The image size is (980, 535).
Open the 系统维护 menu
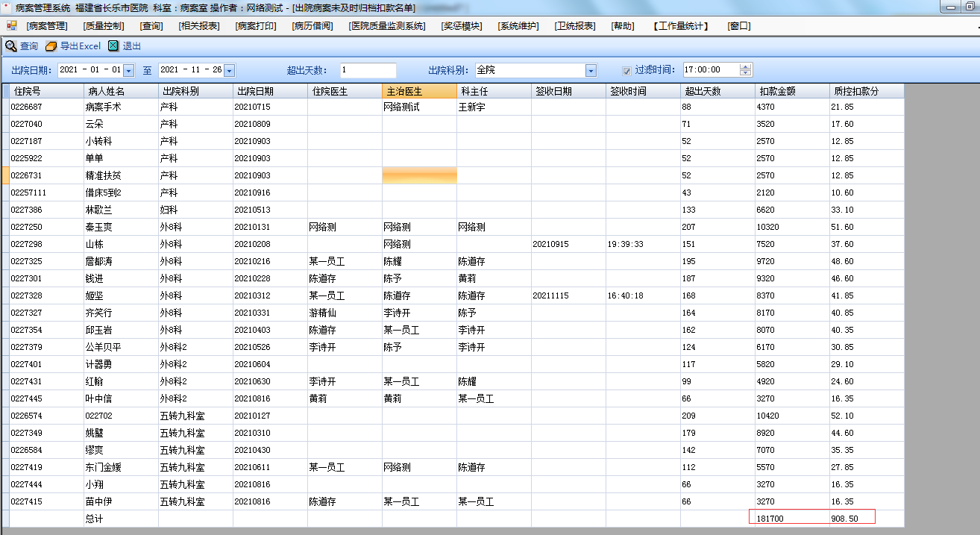pos(518,25)
